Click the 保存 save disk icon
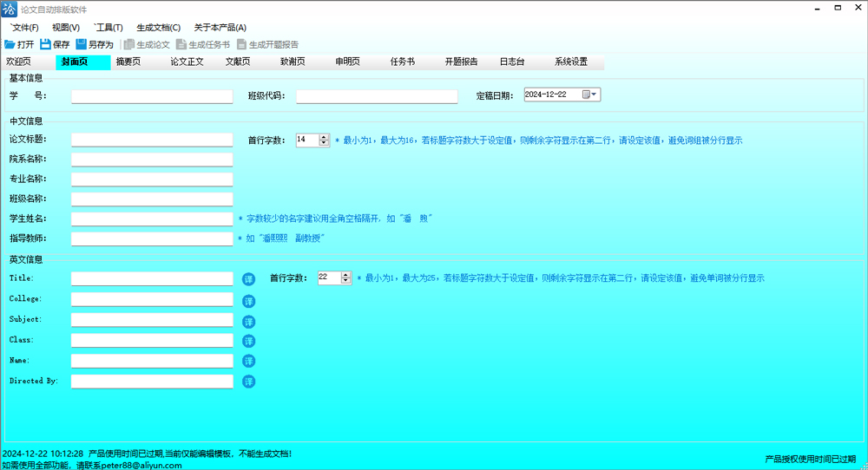This screenshot has height=470, width=868. pyautogui.click(x=45, y=44)
